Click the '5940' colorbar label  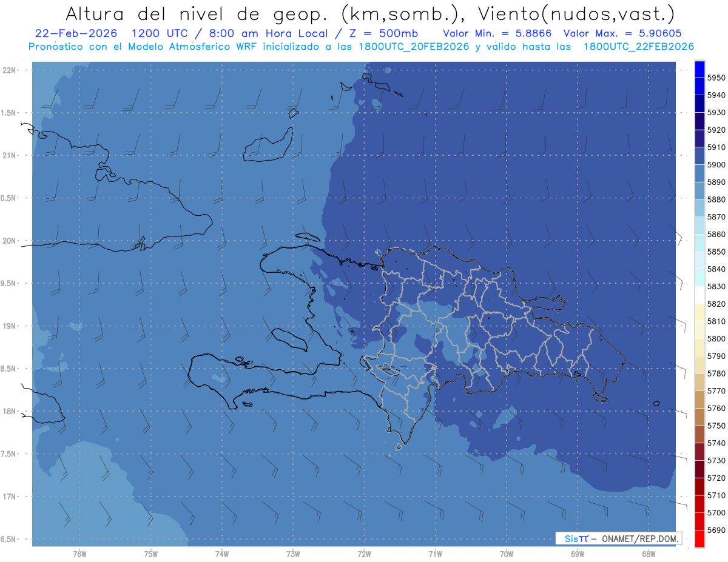716,95
